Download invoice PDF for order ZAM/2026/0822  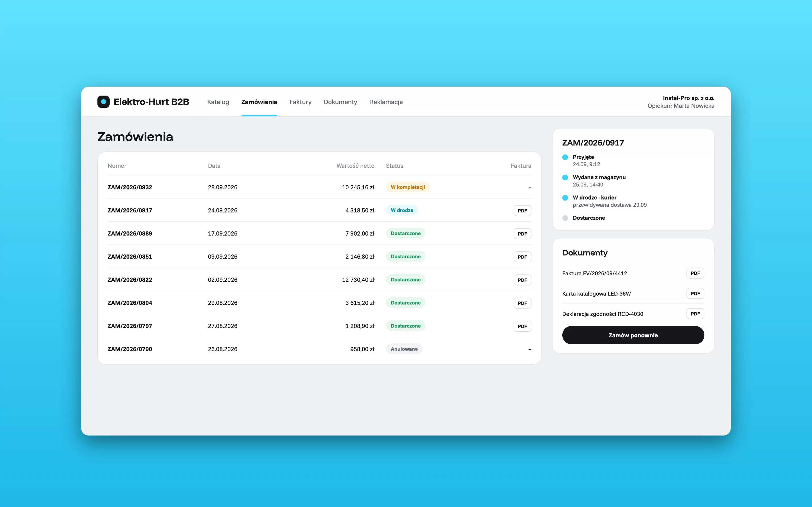click(x=522, y=280)
